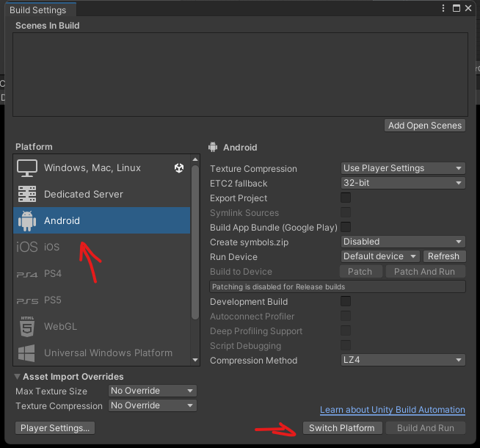Click inside the Scenes In Build list area
This screenshot has width=480, height=448.
coord(240,74)
